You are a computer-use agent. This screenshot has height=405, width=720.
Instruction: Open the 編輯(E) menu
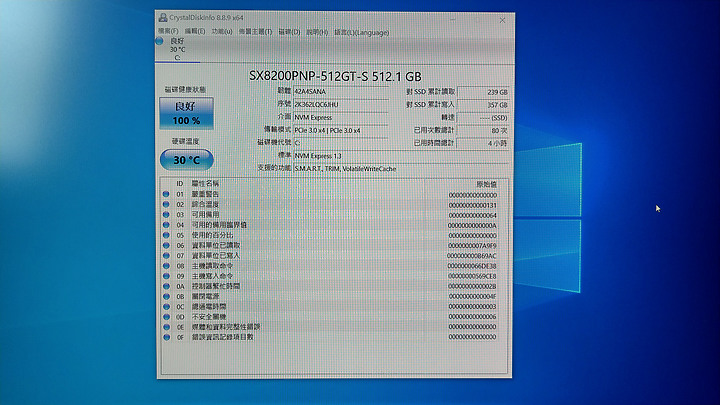pyautogui.click(x=195, y=31)
